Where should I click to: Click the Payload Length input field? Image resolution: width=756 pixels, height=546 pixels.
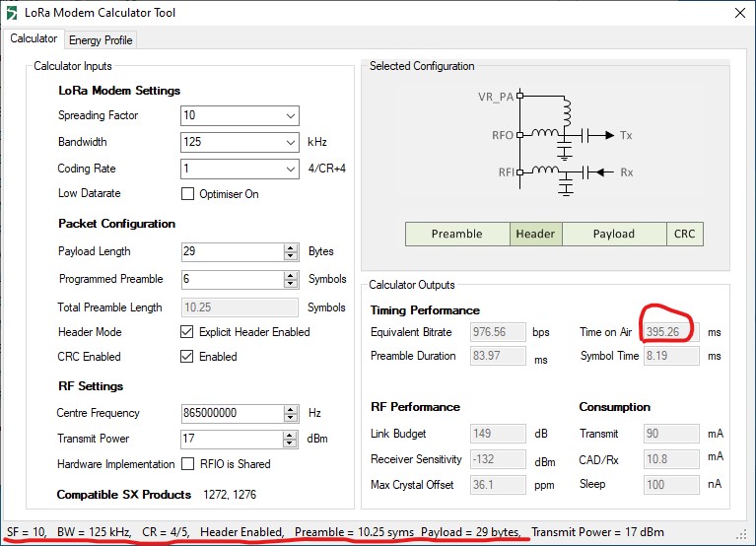tap(233, 251)
